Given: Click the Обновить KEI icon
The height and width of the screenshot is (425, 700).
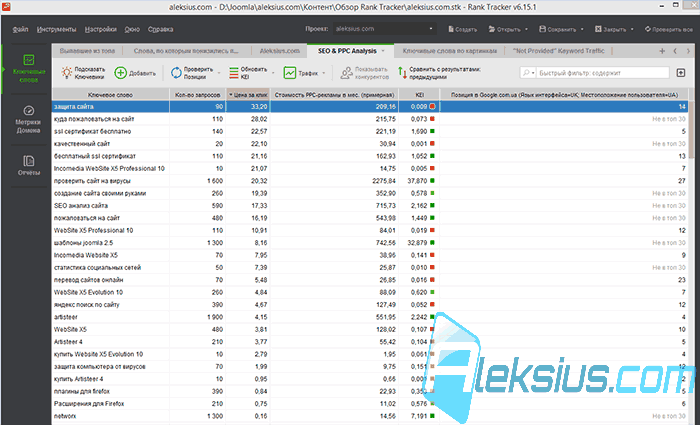Looking at the screenshot, I should (x=233, y=73).
